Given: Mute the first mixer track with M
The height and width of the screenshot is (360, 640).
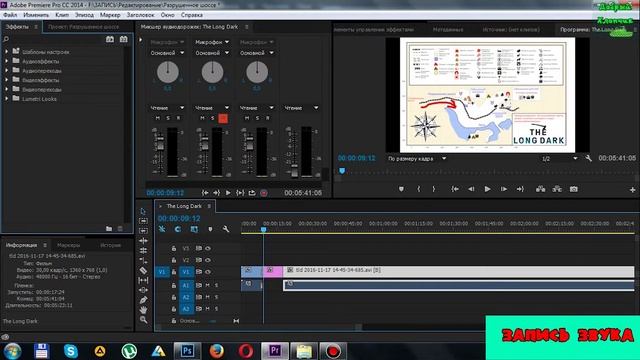Looking at the screenshot, I should pyautogui.click(x=158, y=118).
